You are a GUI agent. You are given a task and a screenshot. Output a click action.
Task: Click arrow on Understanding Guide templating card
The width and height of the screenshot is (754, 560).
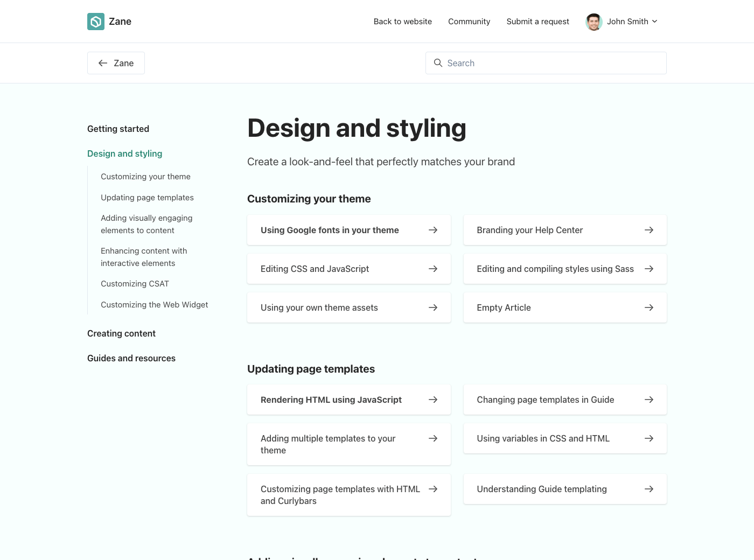pyautogui.click(x=648, y=489)
